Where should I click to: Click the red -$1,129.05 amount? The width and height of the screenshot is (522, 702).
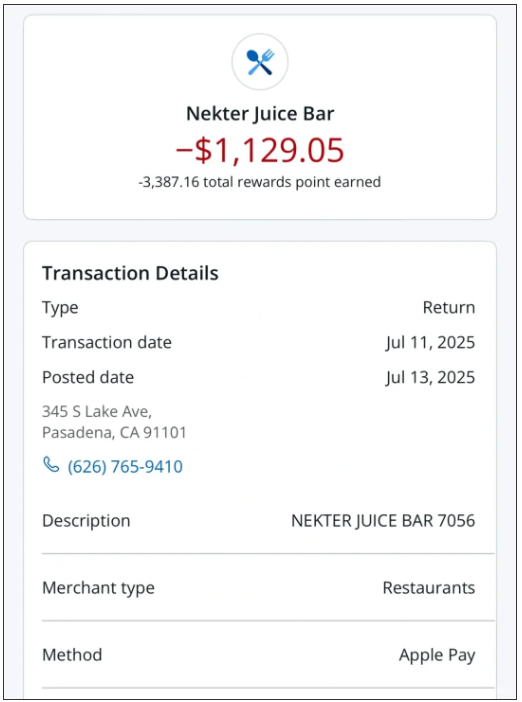(260, 150)
